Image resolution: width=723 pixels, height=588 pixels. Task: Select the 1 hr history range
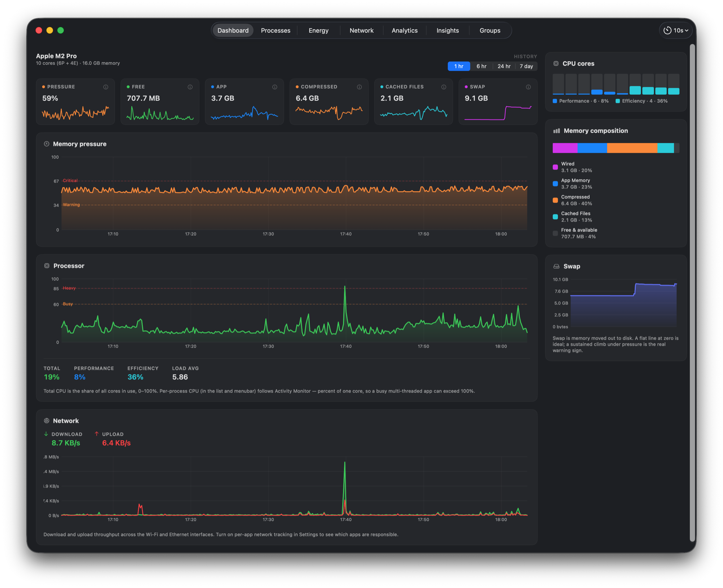pos(459,66)
